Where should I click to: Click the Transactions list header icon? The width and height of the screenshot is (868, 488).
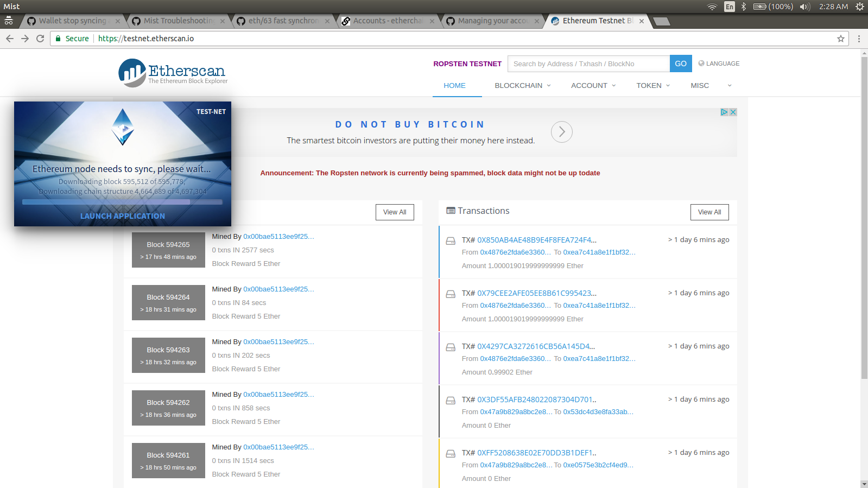click(x=451, y=211)
